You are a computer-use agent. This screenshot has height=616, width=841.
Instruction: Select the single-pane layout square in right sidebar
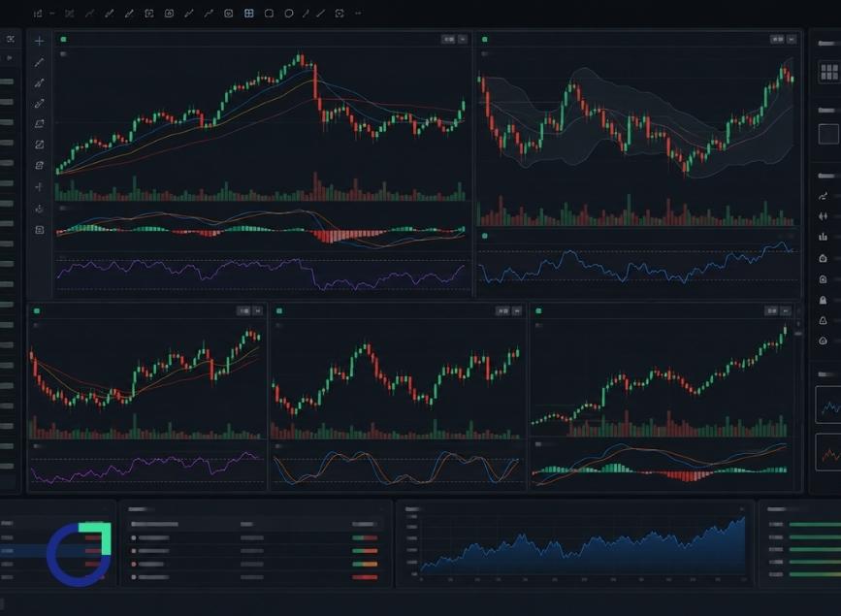pyautogui.click(x=828, y=134)
